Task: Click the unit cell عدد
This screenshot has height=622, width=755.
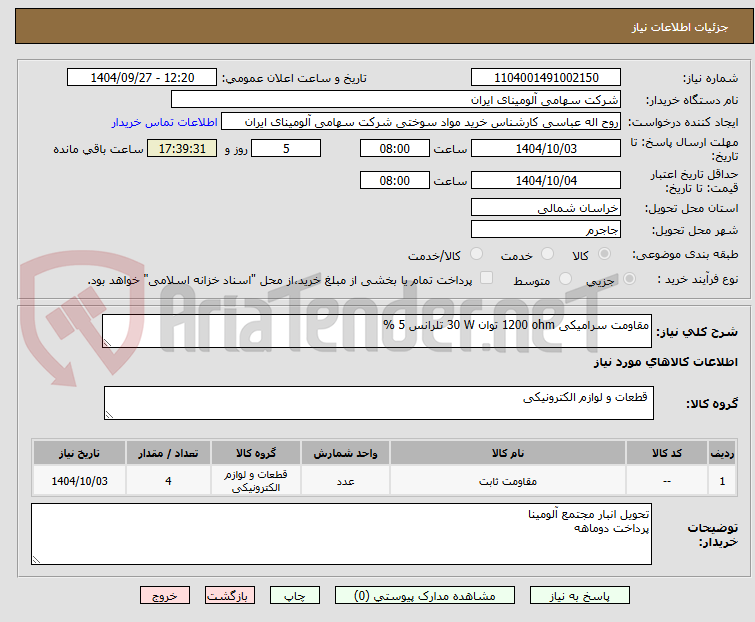Action: [345, 481]
